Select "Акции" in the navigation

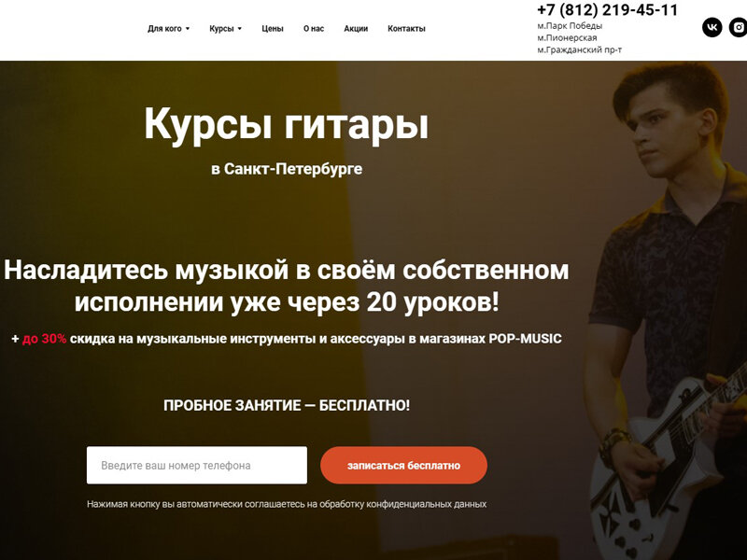[x=356, y=29]
